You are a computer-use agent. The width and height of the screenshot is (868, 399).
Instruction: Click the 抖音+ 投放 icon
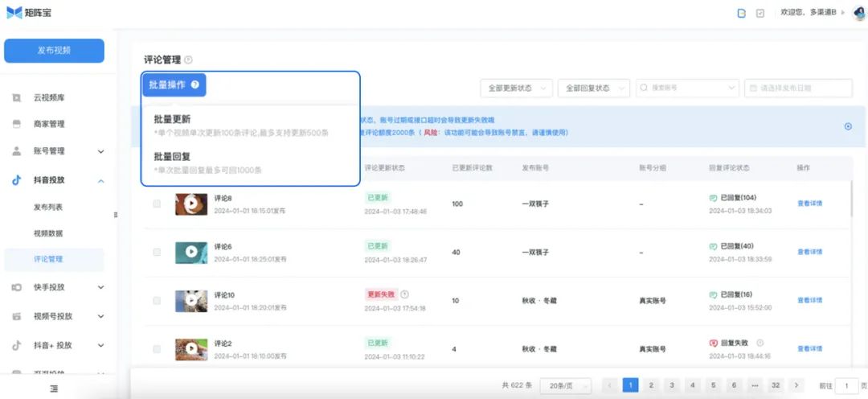point(17,345)
